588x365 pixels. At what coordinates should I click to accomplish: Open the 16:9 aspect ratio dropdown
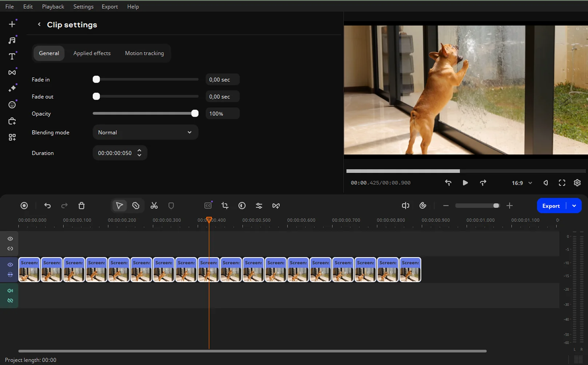tap(522, 183)
